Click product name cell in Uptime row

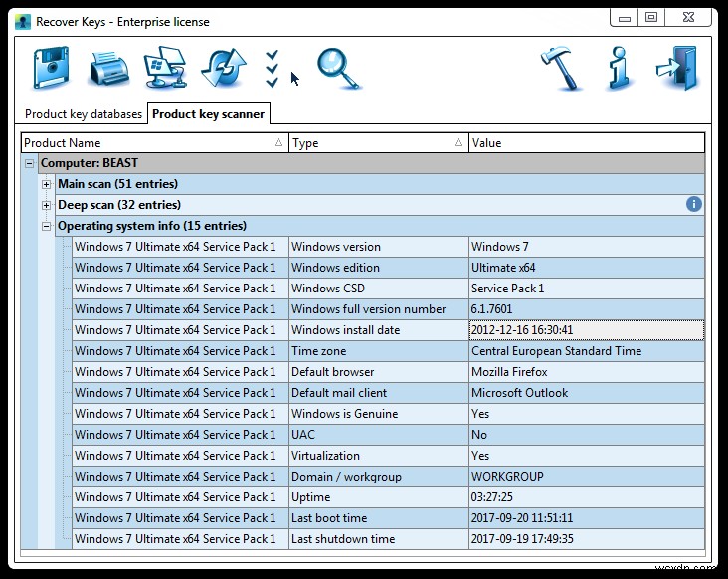(x=180, y=497)
